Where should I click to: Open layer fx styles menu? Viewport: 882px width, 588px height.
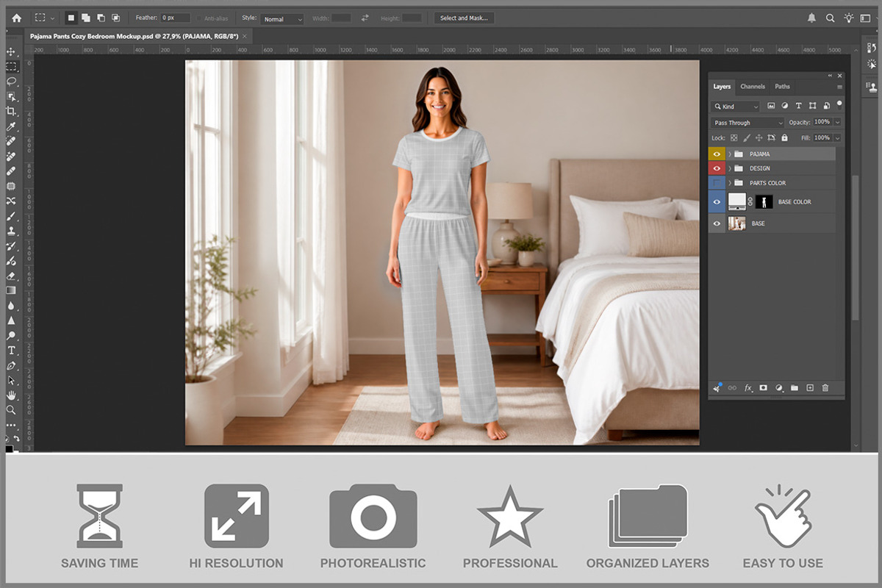748,387
